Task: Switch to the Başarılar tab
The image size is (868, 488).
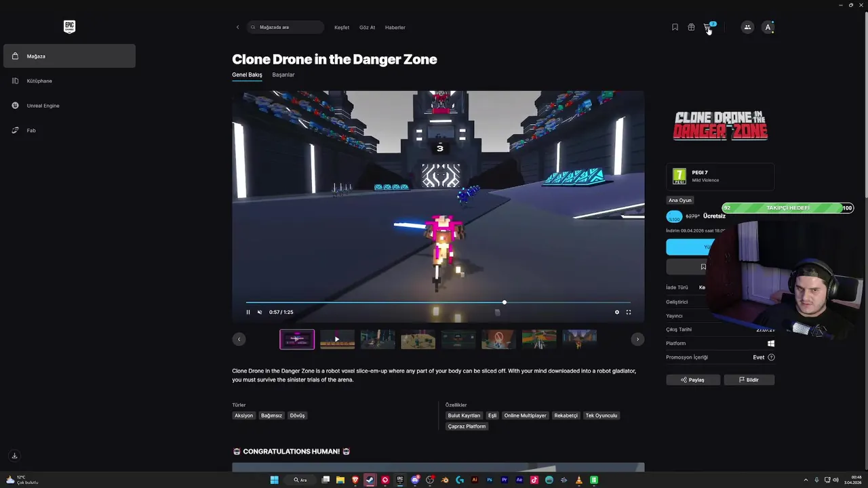Action: pyautogui.click(x=283, y=75)
